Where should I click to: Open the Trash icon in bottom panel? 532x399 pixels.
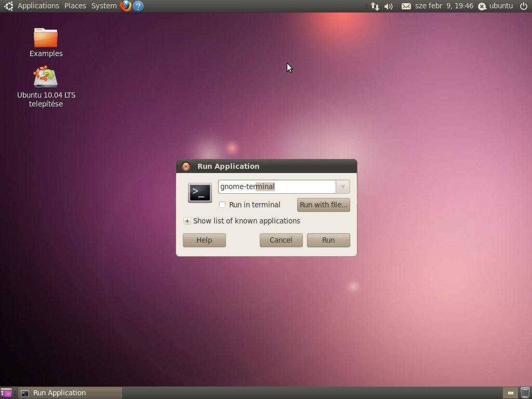coord(525,393)
